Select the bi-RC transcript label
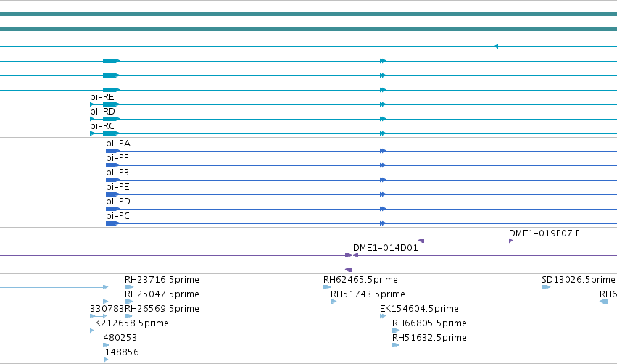The image size is (617, 364). [102, 126]
